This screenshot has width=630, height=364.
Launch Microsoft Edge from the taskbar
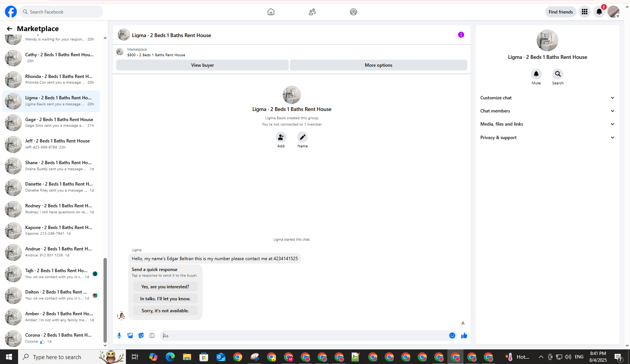pos(170,357)
